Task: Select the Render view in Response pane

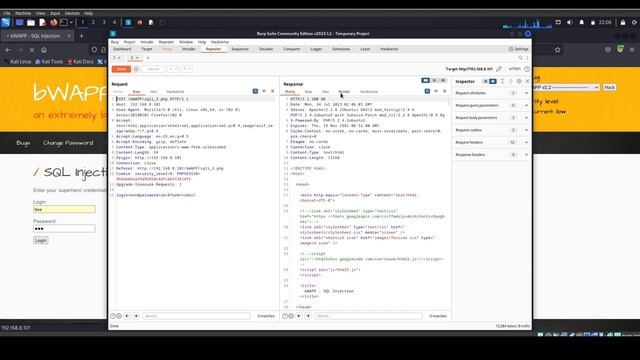Action: (344, 92)
